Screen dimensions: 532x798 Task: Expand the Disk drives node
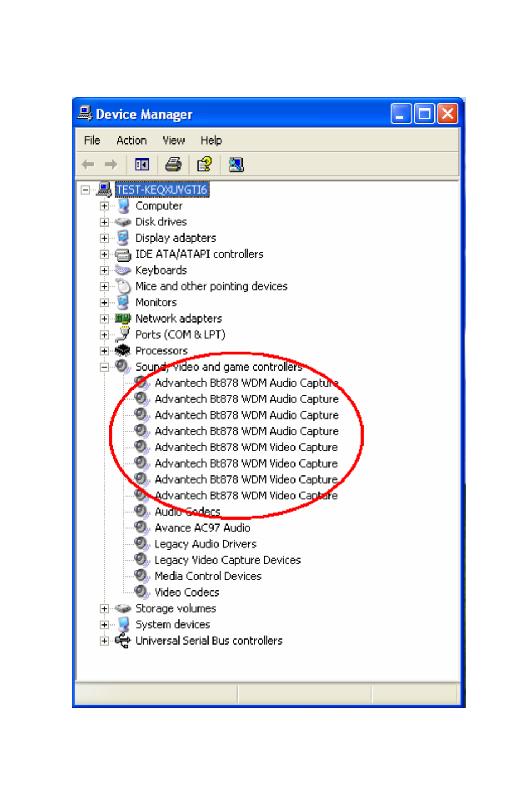pos(104,222)
